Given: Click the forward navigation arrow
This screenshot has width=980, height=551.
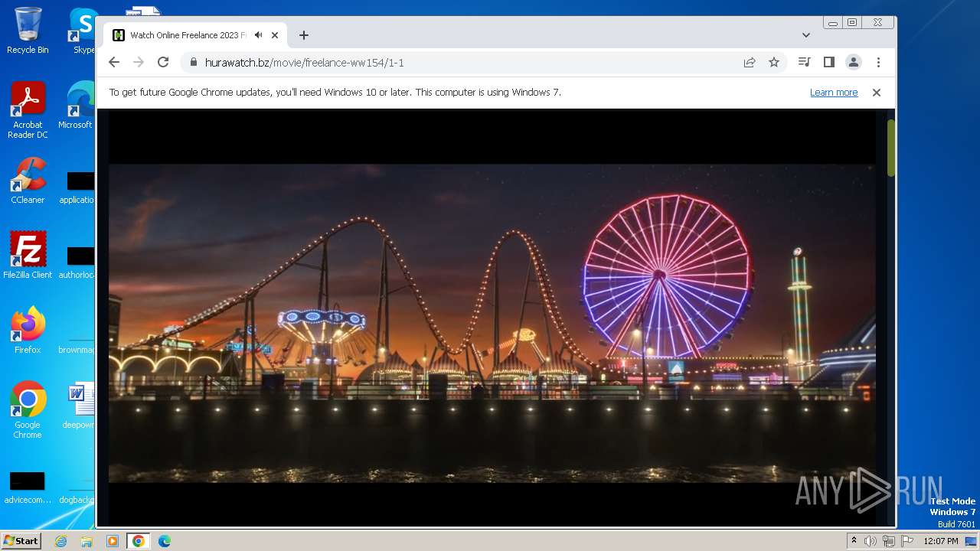Looking at the screenshot, I should [x=139, y=63].
